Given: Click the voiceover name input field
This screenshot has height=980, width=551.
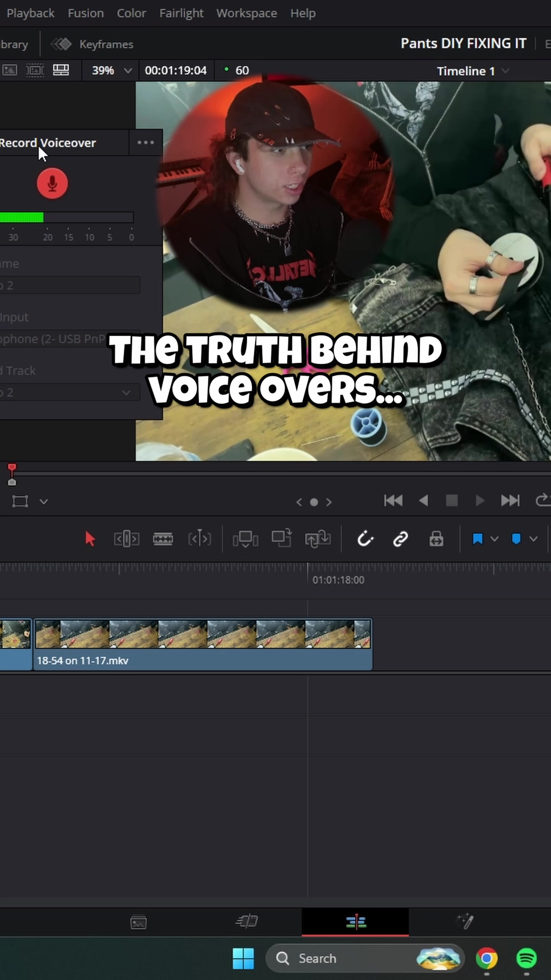Looking at the screenshot, I should click(70, 285).
